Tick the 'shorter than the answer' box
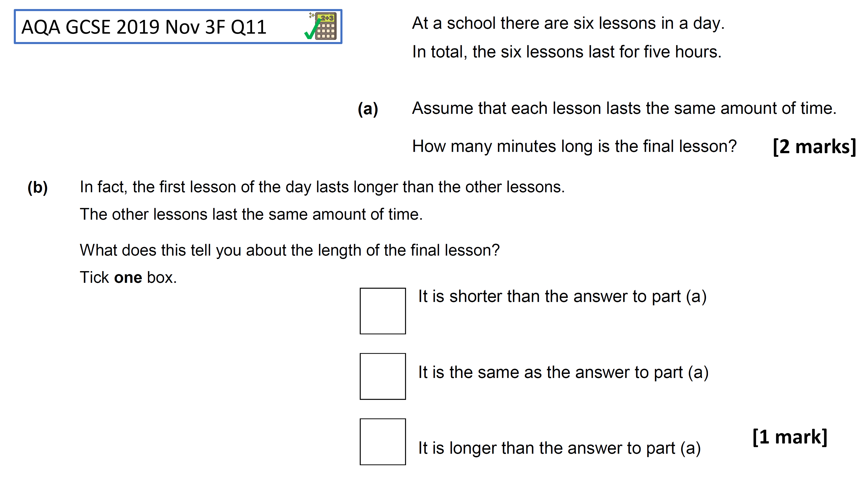 383,311
